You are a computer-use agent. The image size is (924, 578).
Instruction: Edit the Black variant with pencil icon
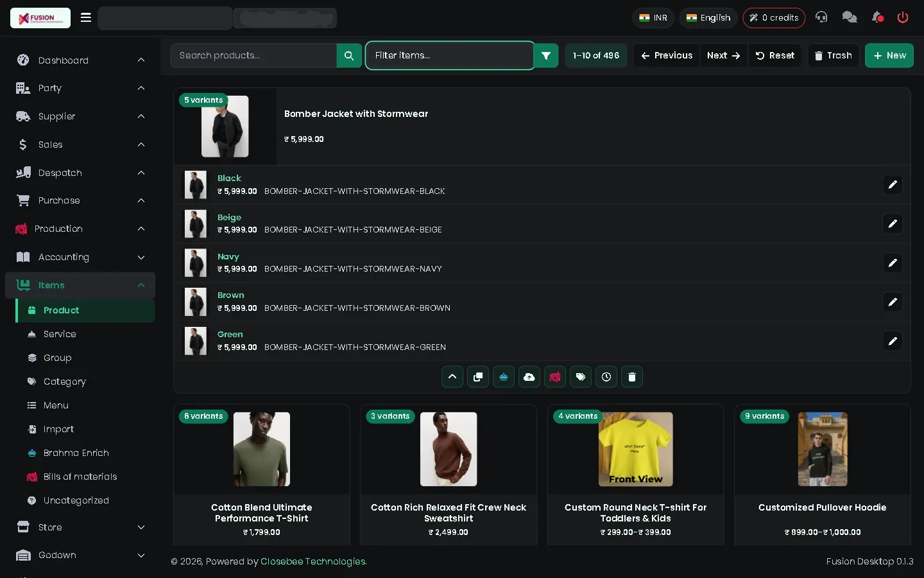tap(893, 185)
